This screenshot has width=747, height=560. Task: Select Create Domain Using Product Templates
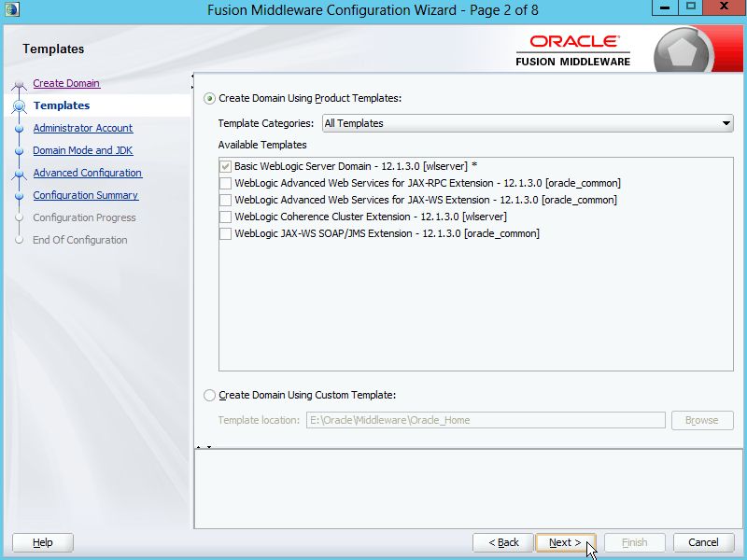tap(209, 98)
